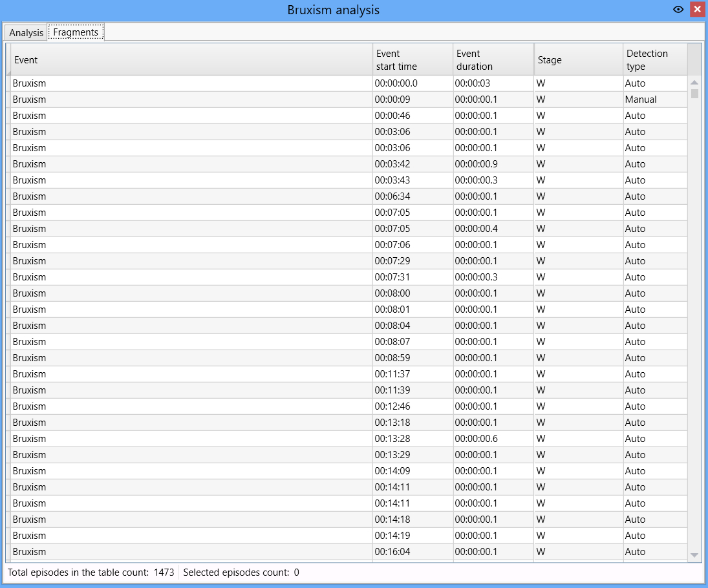The image size is (708, 588).
Task: Click the select-all corner of table header
Action: [8, 59]
